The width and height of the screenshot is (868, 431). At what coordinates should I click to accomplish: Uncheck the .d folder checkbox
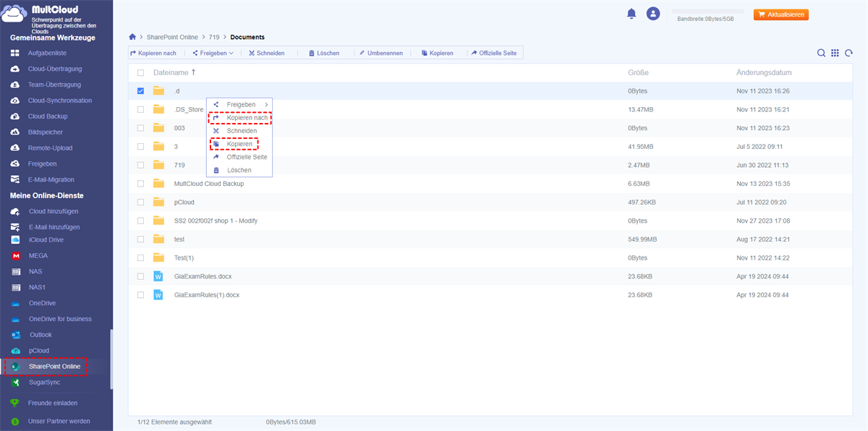[140, 91]
